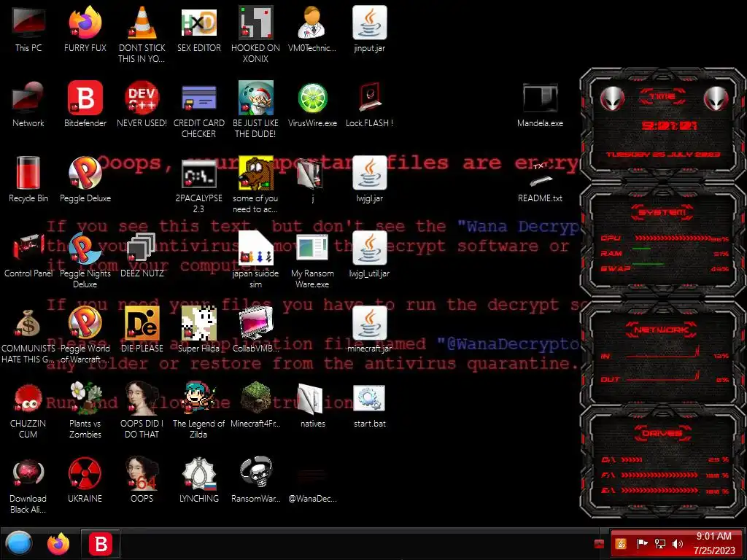The width and height of the screenshot is (747, 560).
Task: Open the Windows Start orb
Action: [x=18, y=544]
